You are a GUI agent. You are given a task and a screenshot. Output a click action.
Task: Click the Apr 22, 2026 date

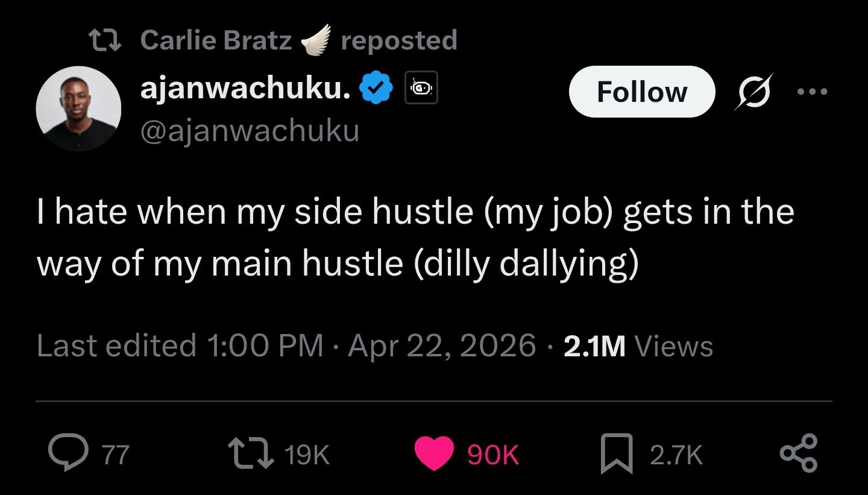[441, 346]
